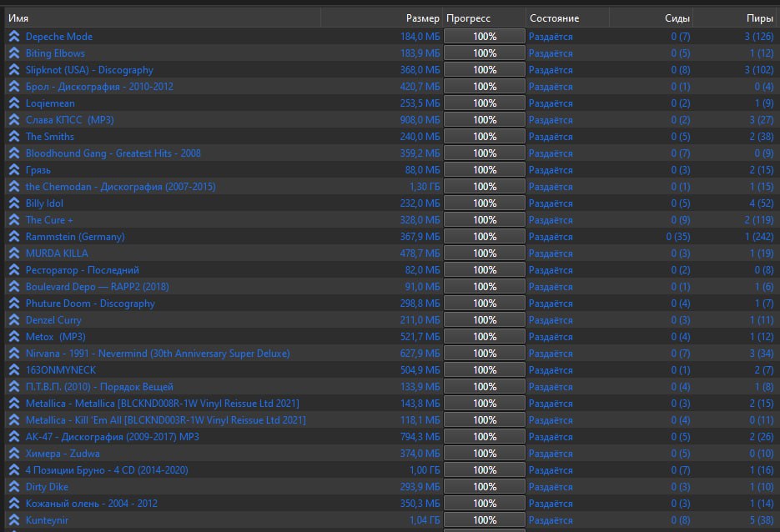
Task: Select the torrent Брол - Дискография - 2010-2012
Action: (x=99, y=87)
